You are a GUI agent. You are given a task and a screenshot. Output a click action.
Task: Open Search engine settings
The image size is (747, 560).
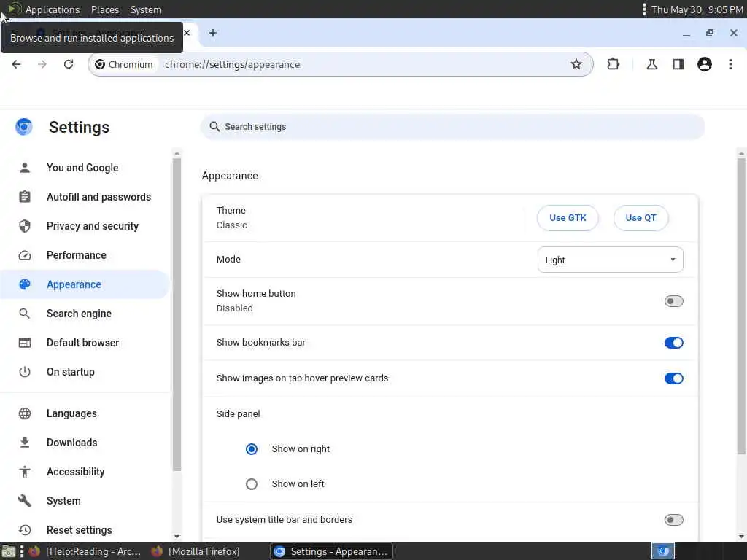(85, 314)
